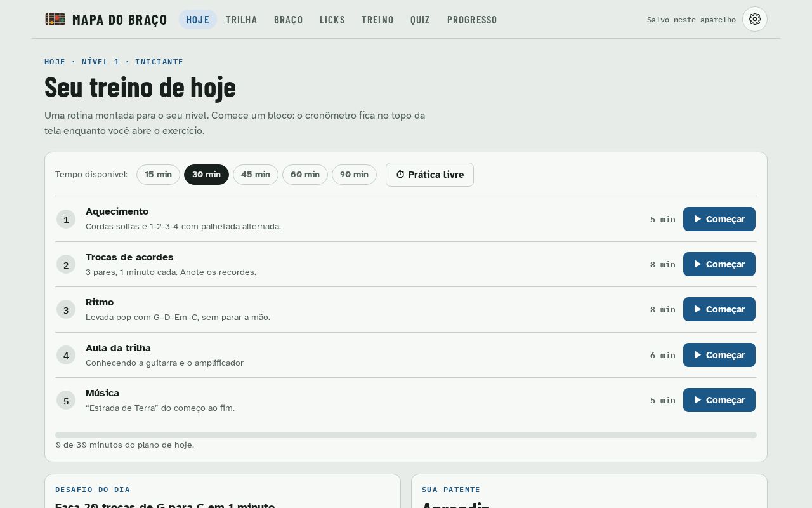Go to the Quiz tab
This screenshot has height=508, width=812.
pyautogui.click(x=420, y=20)
